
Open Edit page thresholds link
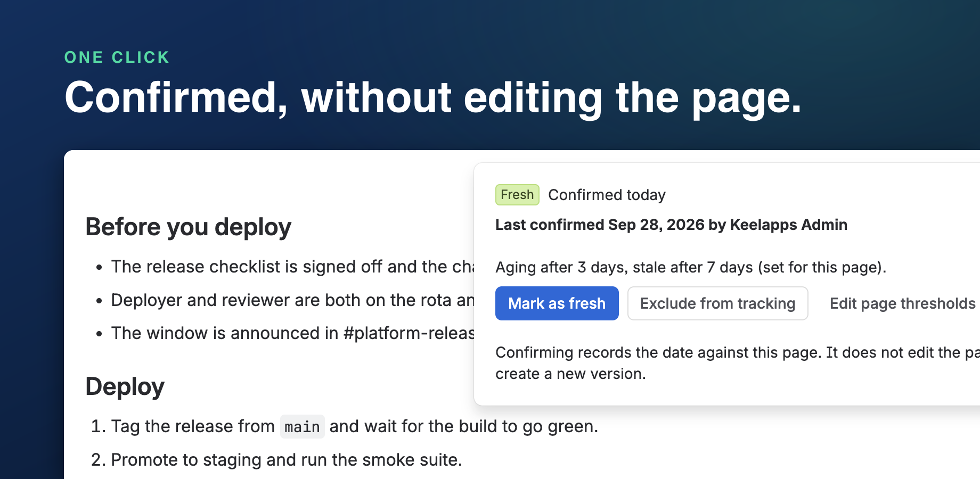tap(903, 303)
